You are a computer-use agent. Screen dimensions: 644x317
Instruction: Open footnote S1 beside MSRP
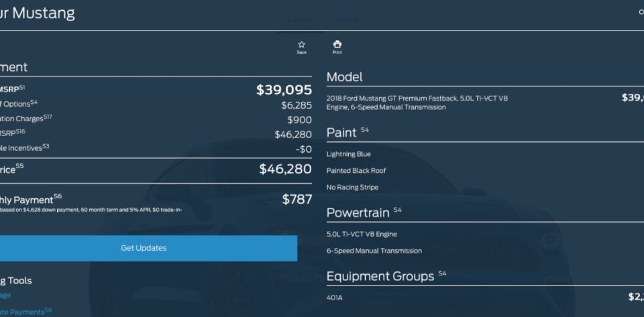pyautogui.click(x=21, y=87)
